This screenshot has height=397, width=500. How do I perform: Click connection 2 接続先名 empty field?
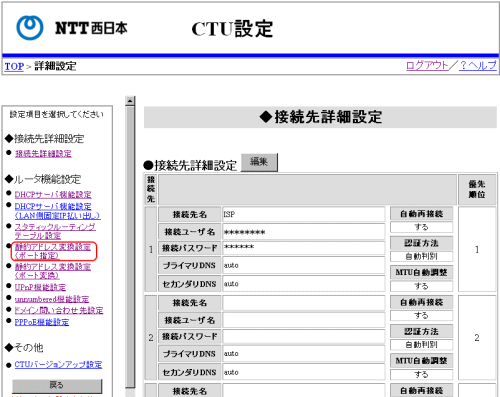304,303
